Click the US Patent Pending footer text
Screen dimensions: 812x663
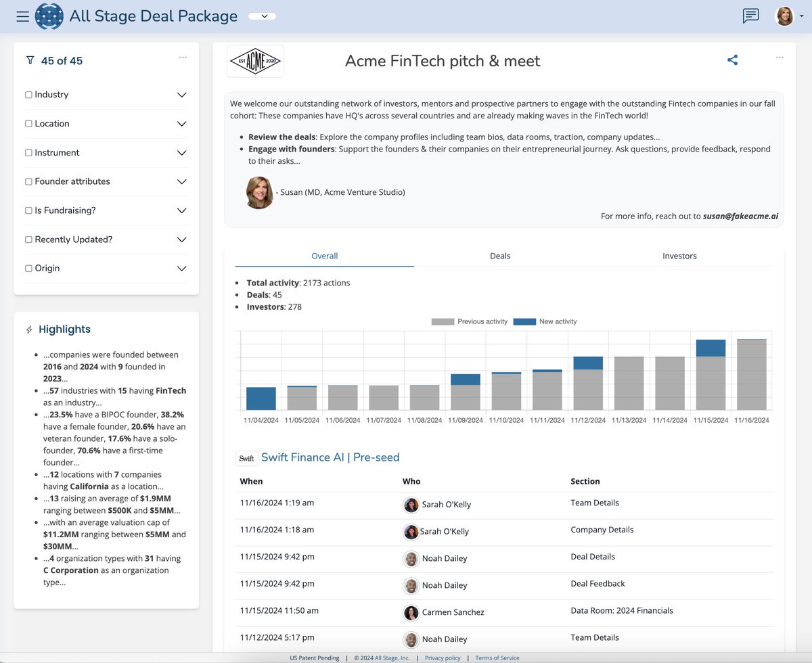[x=315, y=658]
